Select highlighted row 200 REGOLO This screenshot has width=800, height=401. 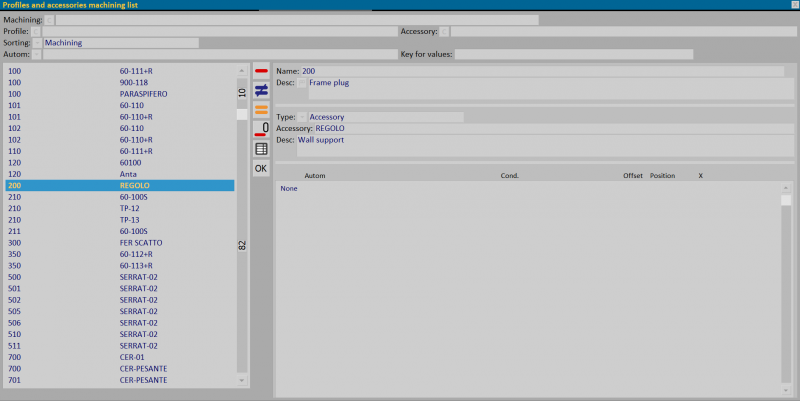[120, 186]
